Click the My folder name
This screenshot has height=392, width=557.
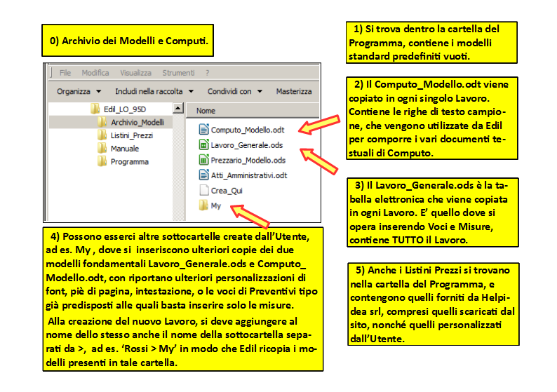216,205
